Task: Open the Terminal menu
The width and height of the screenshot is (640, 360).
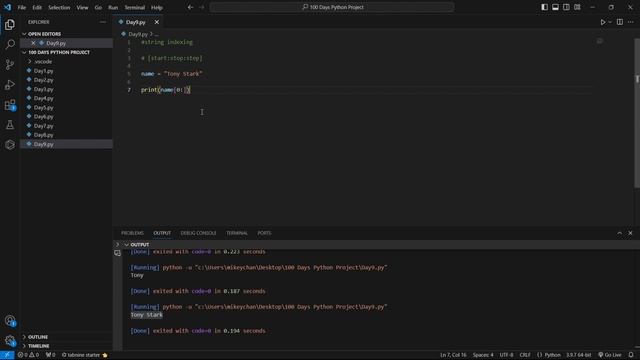Action: coord(135,7)
